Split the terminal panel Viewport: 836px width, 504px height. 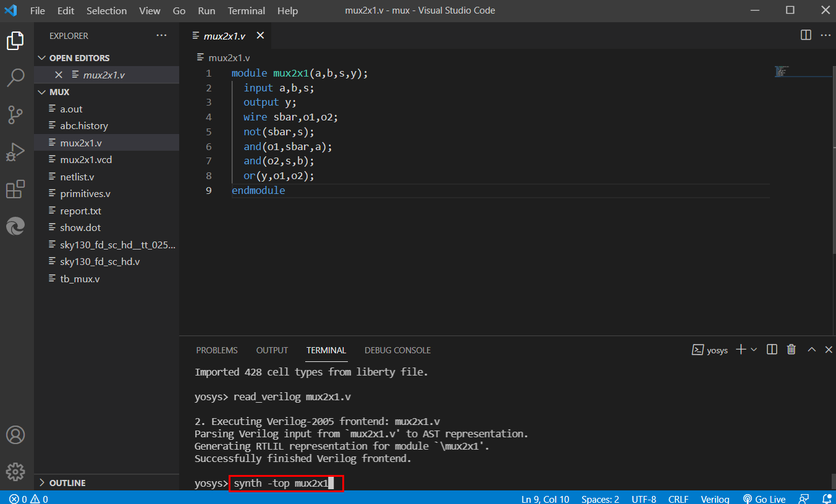(772, 350)
